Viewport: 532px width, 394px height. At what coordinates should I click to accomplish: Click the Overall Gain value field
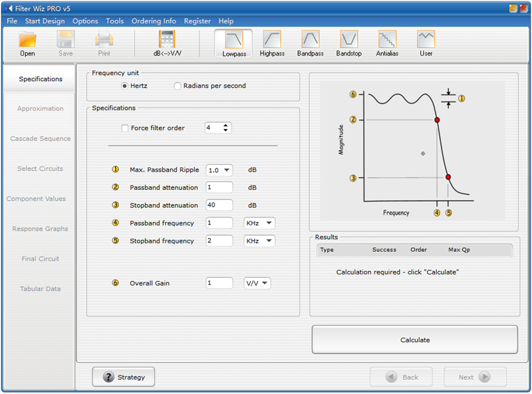(x=219, y=283)
